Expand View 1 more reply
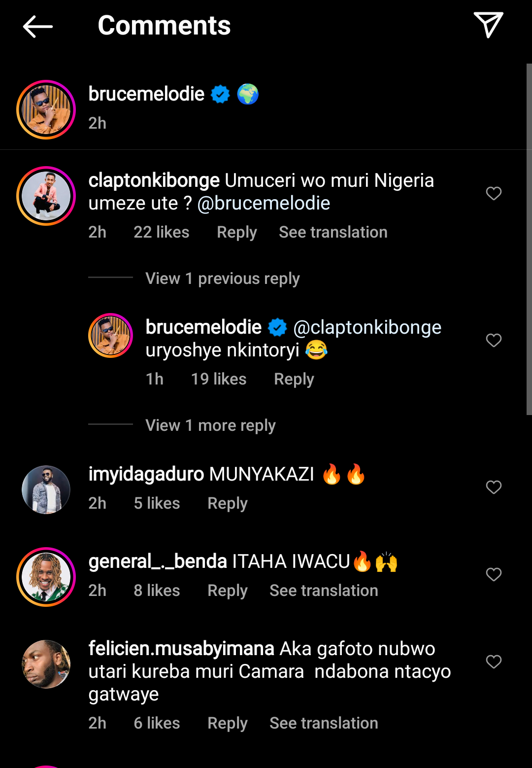Image resolution: width=532 pixels, height=768 pixels. tap(210, 425)
